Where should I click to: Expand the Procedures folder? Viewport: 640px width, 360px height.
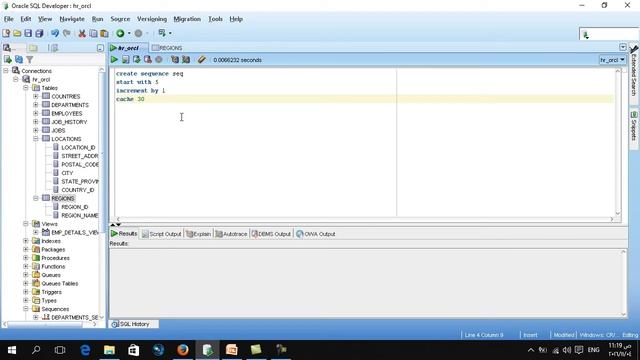[26, 258]
